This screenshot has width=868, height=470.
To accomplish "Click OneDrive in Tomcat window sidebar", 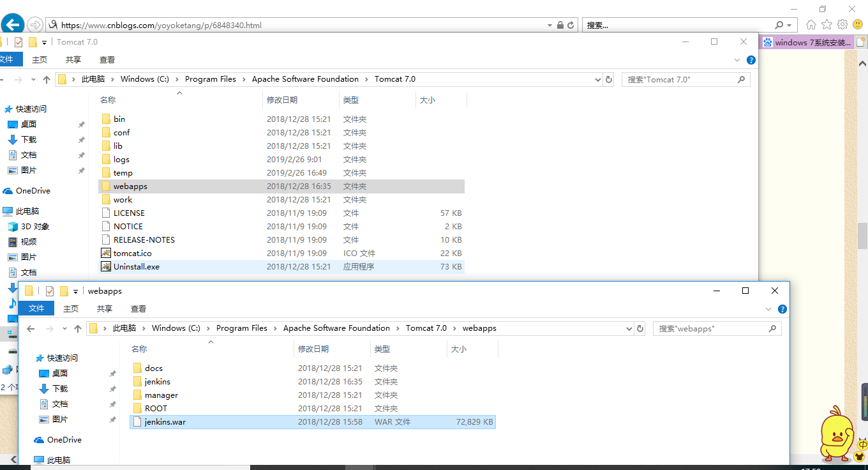I will pos(33,191).
